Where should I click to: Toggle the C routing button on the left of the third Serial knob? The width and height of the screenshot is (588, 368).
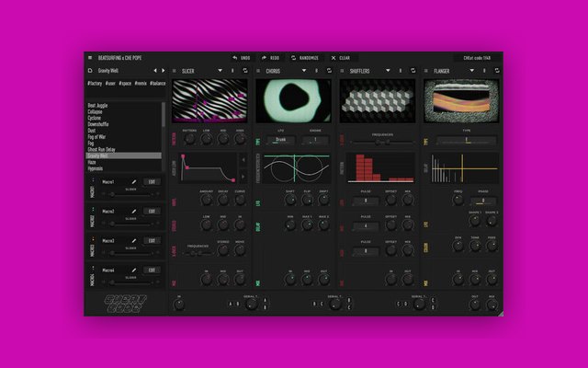399,304
